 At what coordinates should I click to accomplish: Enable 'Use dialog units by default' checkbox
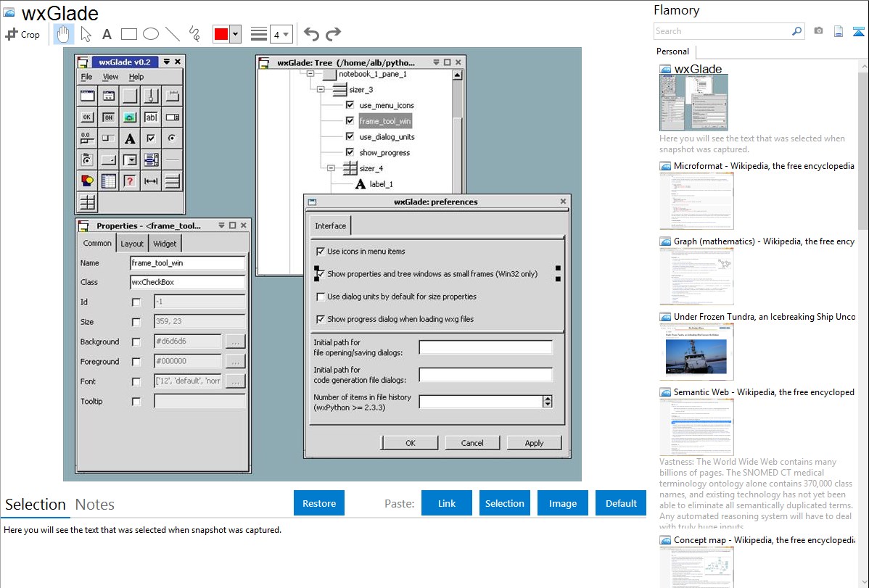(x=321, y=297)
